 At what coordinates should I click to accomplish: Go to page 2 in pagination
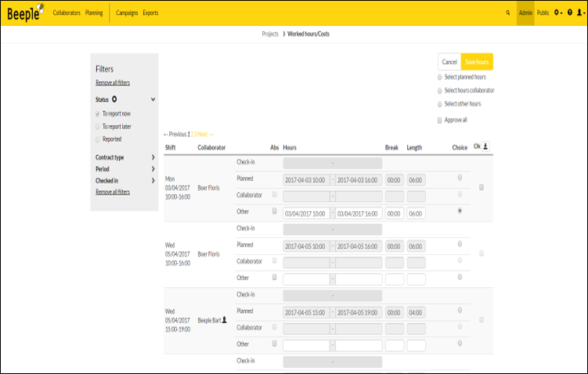(x=193, y=134)
